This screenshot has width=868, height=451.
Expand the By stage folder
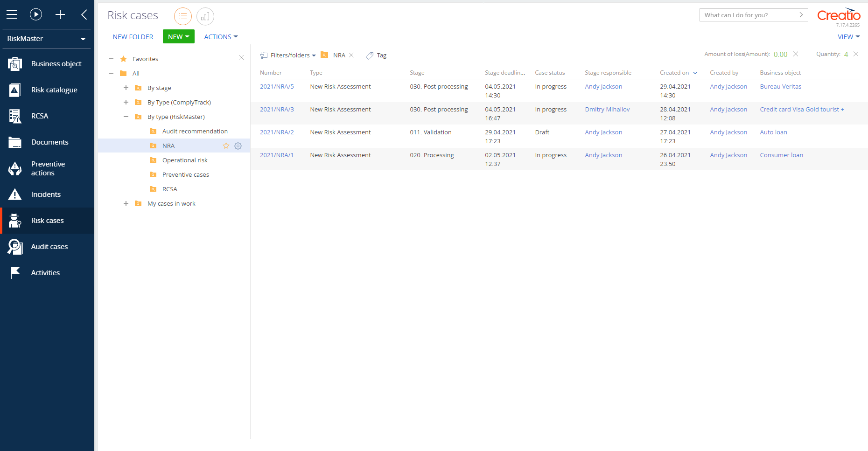click(x=126, y=88)
